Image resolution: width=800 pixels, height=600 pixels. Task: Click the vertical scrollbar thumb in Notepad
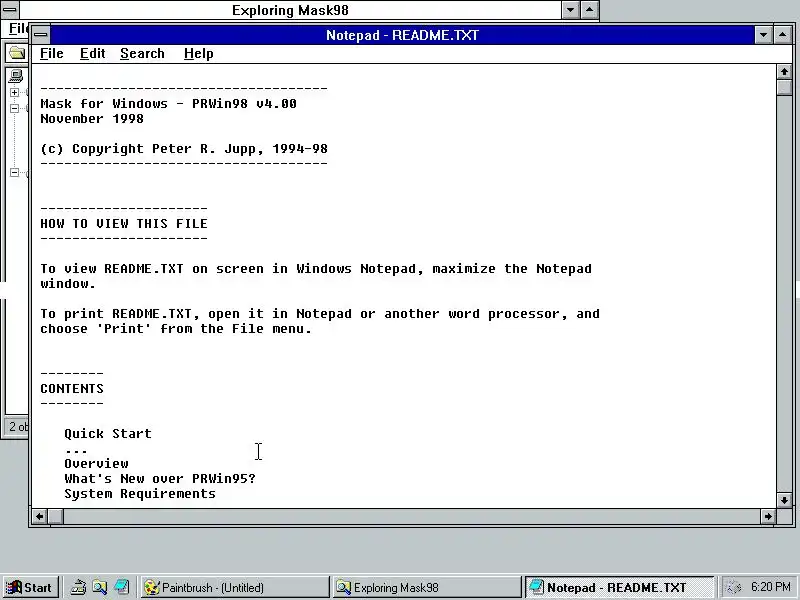[x=784, y=87]
